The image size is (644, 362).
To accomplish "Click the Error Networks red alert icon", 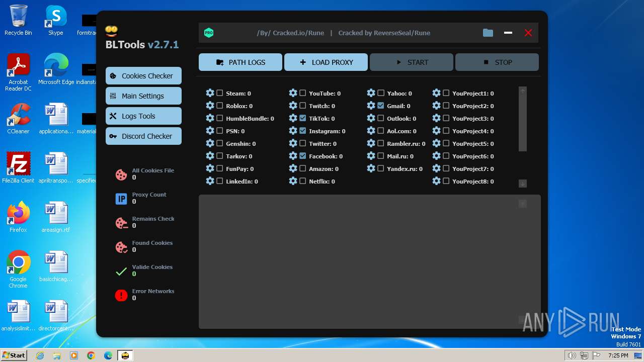I will coord(121,295).
